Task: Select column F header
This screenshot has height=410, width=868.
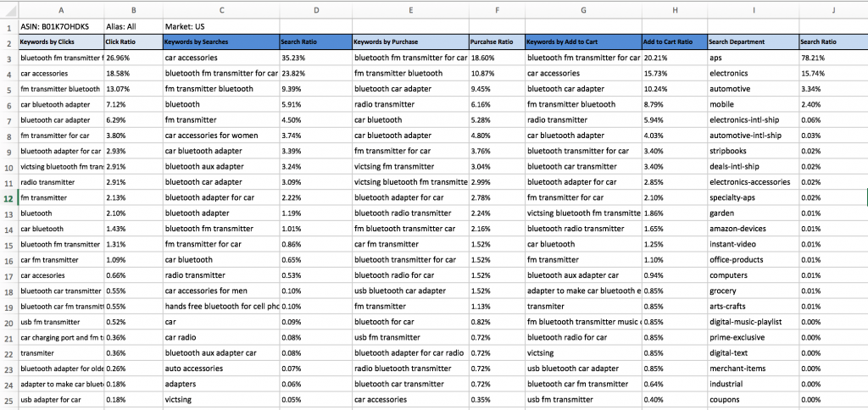Action: click(x=497, y=10)
